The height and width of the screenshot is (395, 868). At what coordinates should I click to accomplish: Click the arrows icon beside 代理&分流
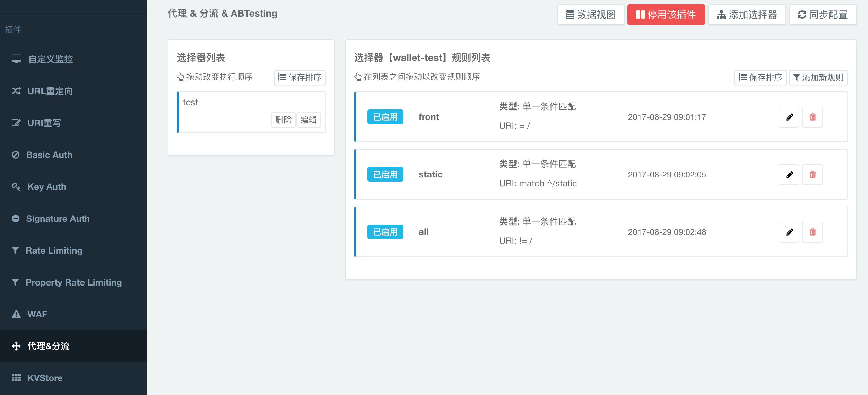coord(16,346)
